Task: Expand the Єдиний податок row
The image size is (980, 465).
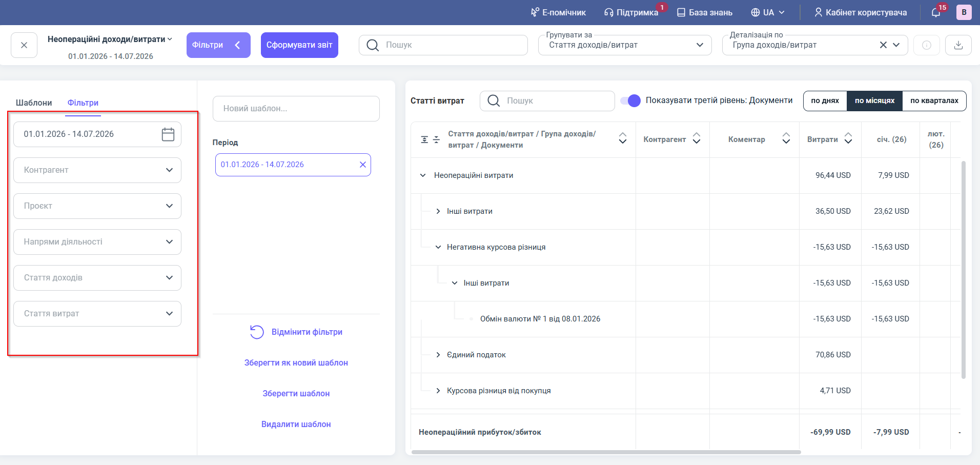Action: 438,355
